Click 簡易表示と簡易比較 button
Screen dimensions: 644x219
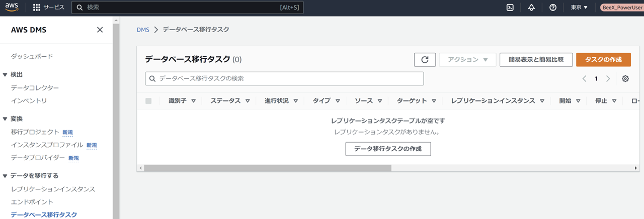click(x=536, y=59)
